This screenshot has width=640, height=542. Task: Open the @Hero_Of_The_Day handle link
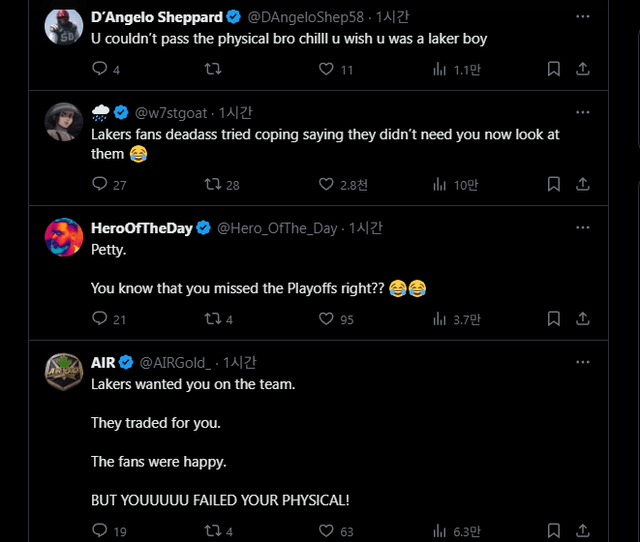(x=277, y=228)
